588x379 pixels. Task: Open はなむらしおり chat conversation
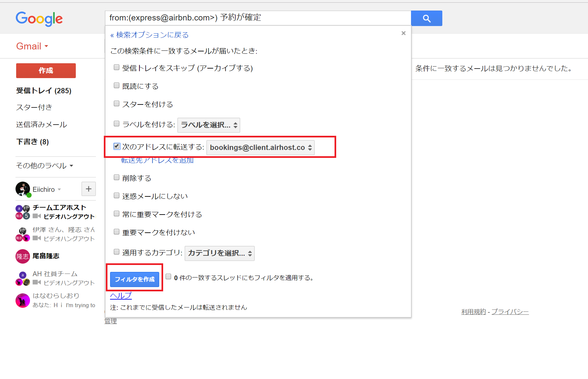tap(56, 296)
